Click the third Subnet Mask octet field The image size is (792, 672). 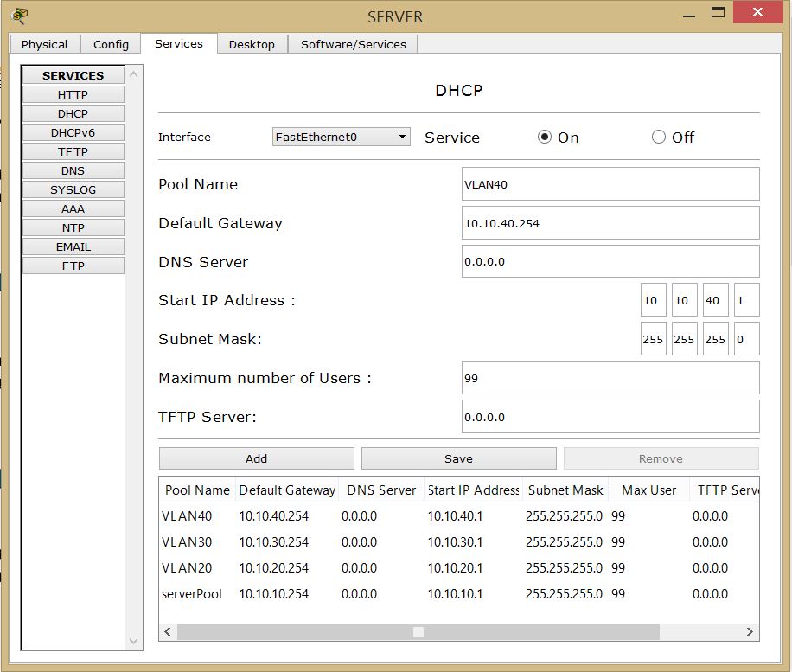coord(716,339)
